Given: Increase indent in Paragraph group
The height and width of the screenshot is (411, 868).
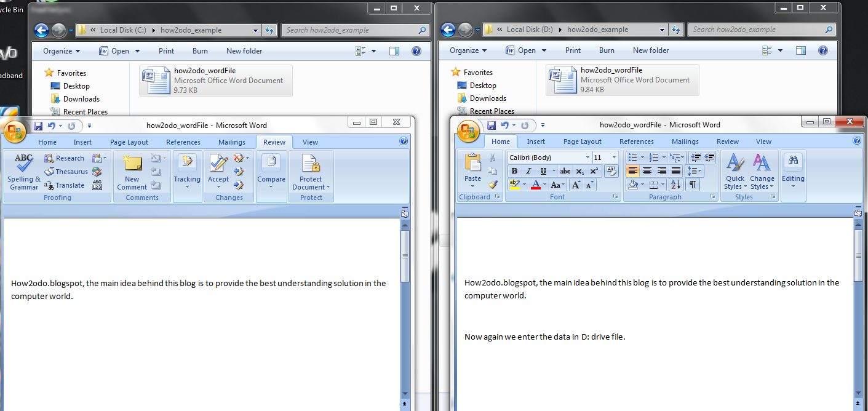Looking at the screenshot, I should (709, 158).
